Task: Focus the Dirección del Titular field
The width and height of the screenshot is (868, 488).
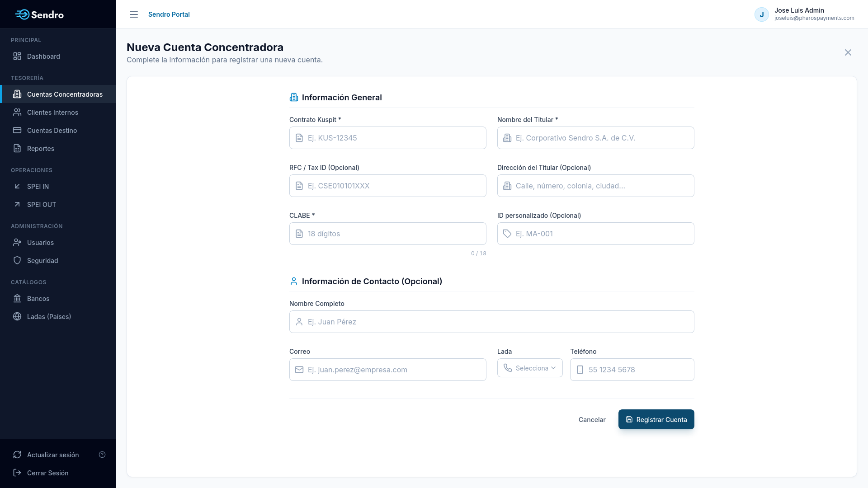Action: pyautogui.click(x=596, y=186)
